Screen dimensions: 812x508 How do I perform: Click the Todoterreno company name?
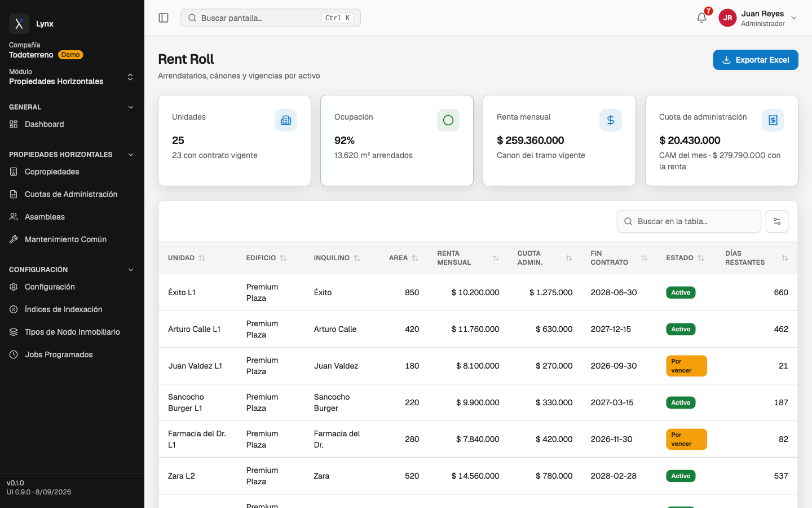coord(31,55)
